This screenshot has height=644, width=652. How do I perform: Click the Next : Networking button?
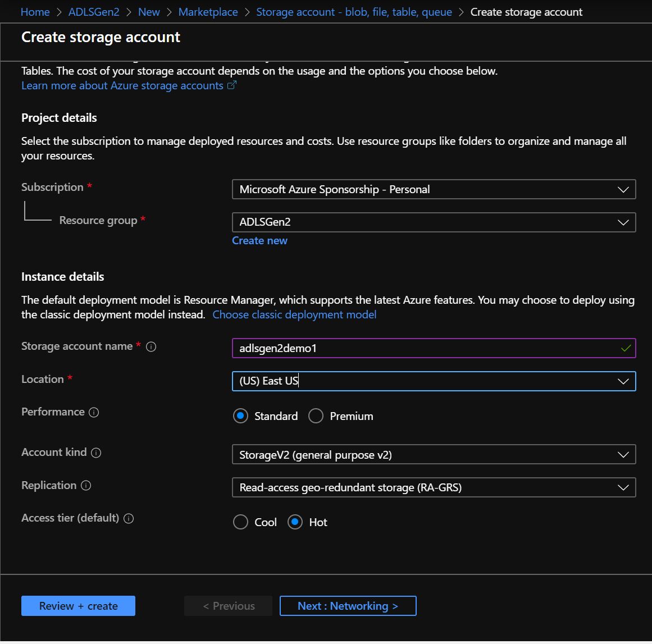[348, 606]
